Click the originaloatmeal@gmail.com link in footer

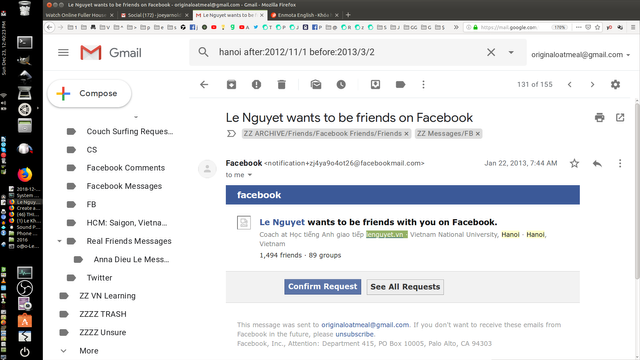pos(365,325)
